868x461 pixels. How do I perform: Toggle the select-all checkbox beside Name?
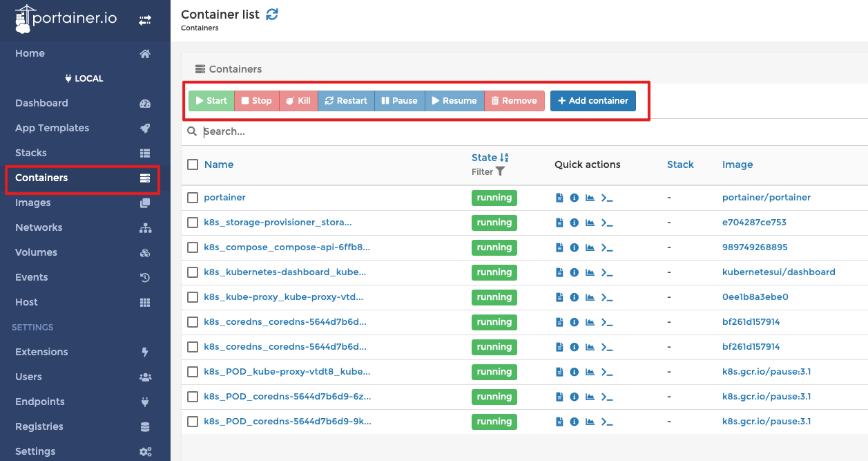(193, 164)
